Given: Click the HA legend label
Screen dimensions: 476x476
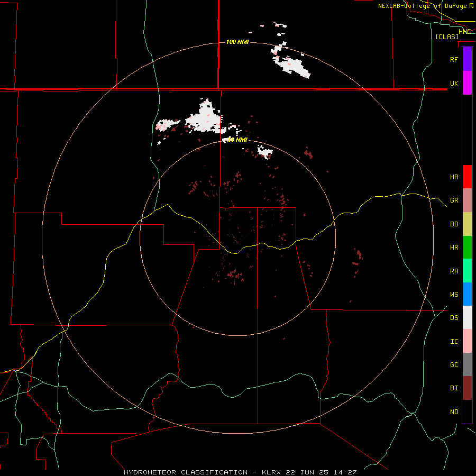Looking at the screenshot, I should [454, 177].
